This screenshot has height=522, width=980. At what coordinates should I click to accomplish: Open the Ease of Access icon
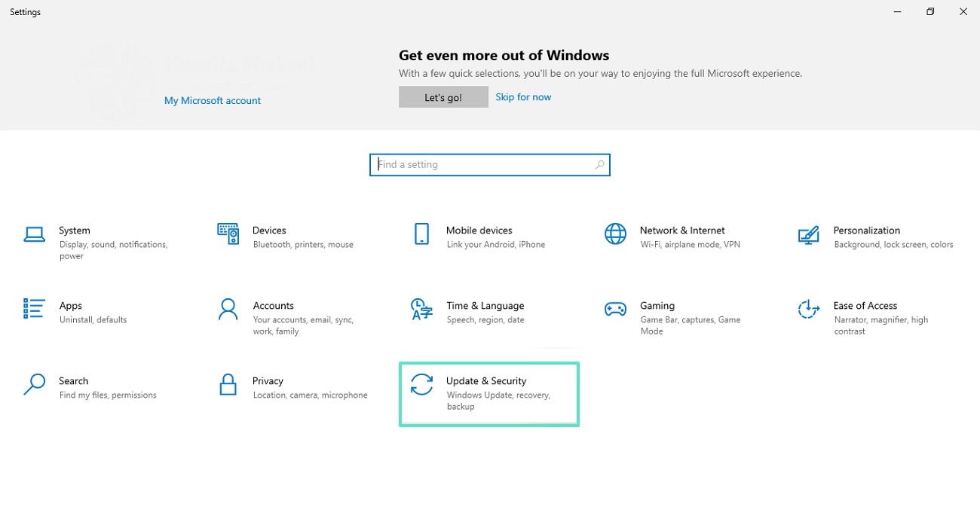pyautogui.click(x=808, y=309)
